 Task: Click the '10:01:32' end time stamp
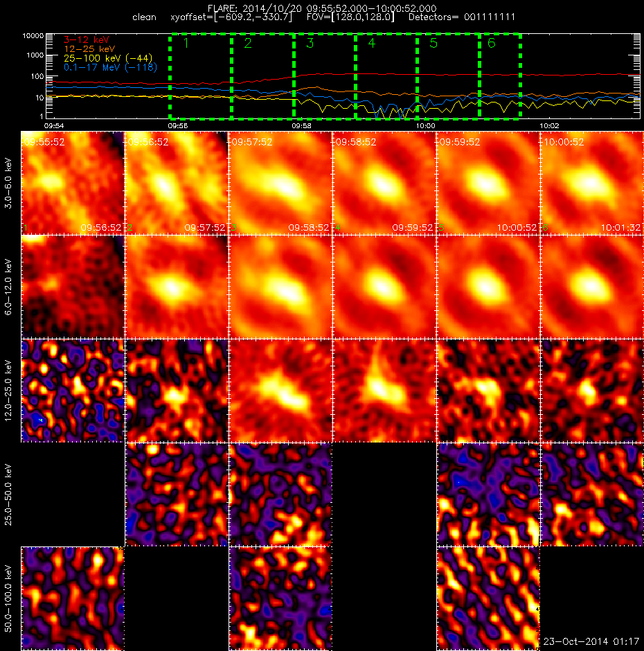pos(620,228)
